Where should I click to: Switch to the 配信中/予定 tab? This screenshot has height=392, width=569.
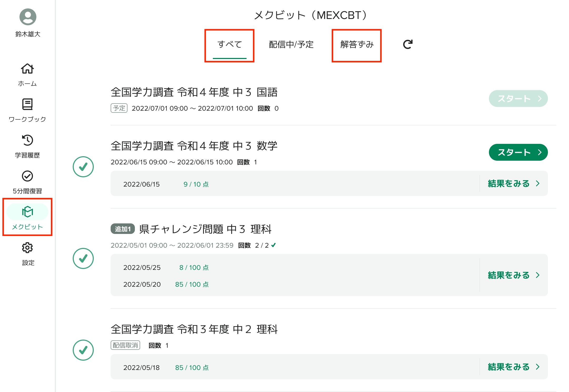click(291, 45)
